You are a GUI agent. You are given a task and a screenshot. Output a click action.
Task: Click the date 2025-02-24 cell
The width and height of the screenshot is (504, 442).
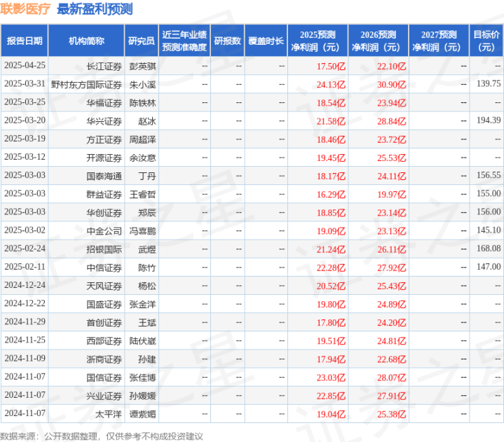pos(25,248)
